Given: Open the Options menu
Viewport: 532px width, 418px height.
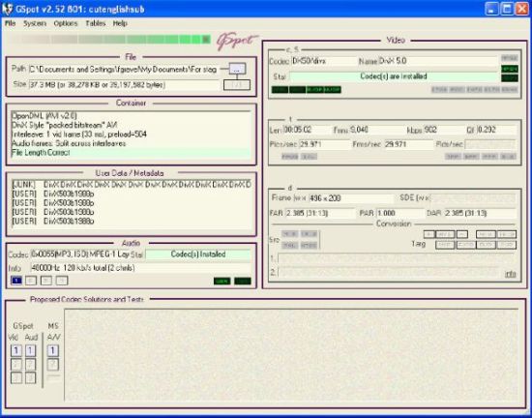Looking at the screenshot, I should pos(66,23).
